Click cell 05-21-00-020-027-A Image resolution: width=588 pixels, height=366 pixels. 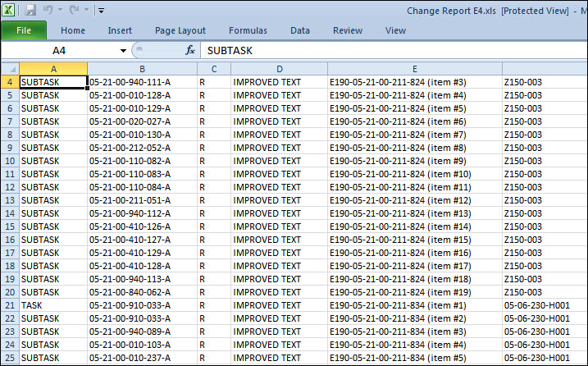pos(142,121)
